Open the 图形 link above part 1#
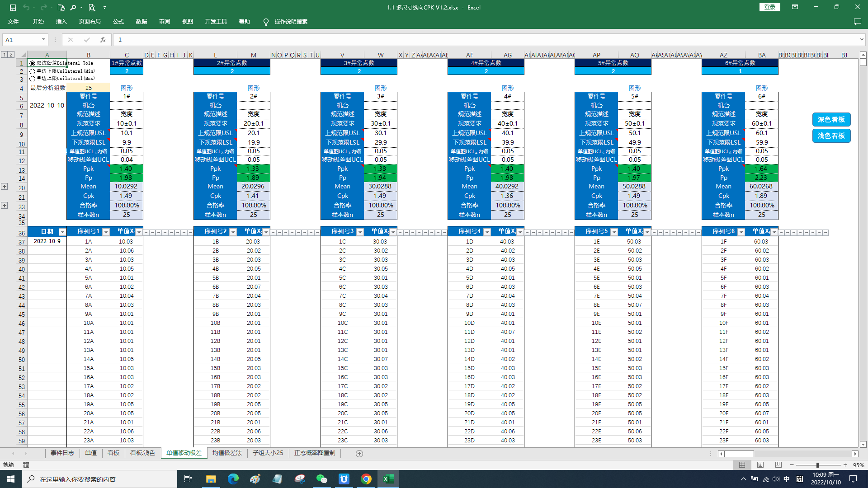Image resolution: width=868 pixels, height=488 pixels. [127, 88]
